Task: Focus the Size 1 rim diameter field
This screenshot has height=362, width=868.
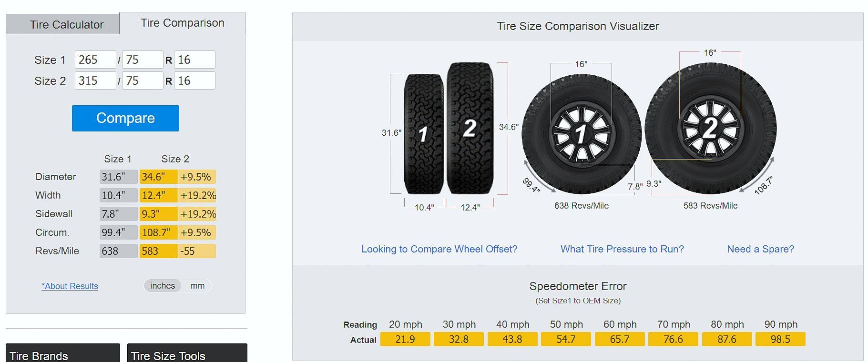Action: pyautogui.click(x=194, y=60)
